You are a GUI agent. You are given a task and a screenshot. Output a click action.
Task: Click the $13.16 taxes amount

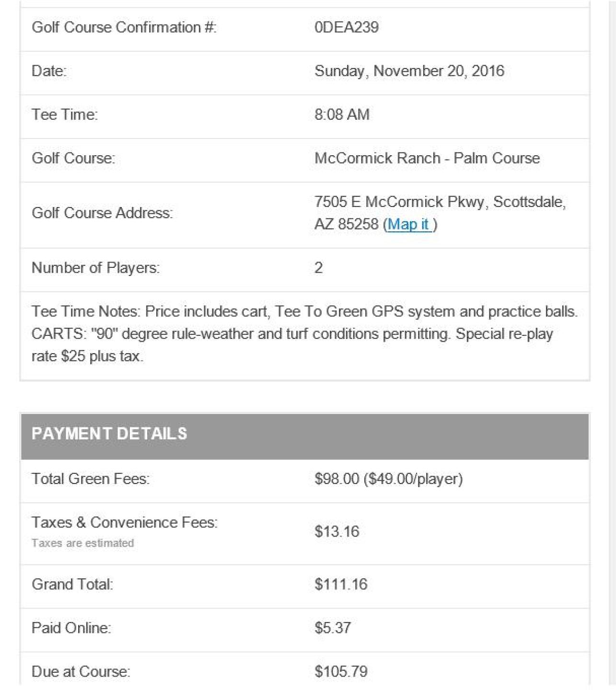[337, 531]
